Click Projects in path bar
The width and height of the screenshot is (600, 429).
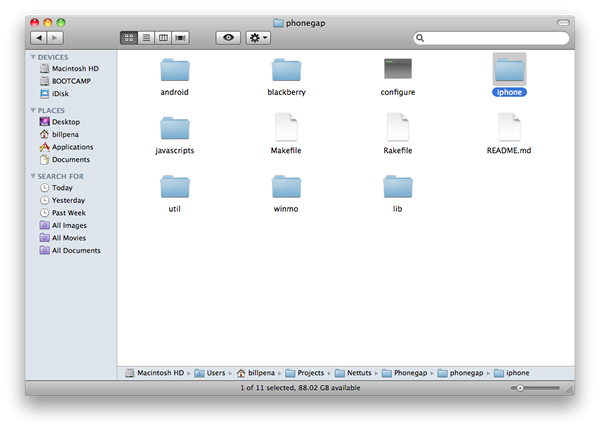coord(305,373)
